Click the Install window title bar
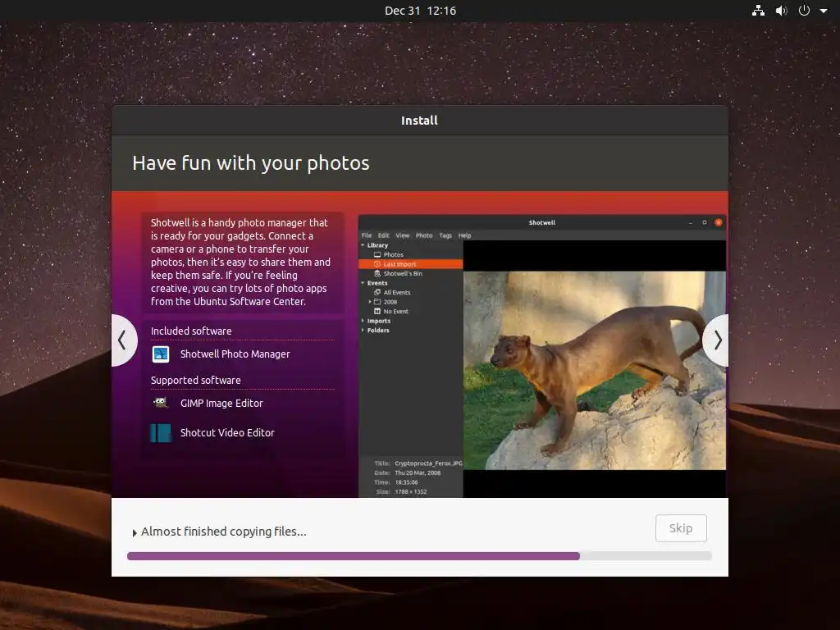840x630 pixels. [x=419, y=121]
